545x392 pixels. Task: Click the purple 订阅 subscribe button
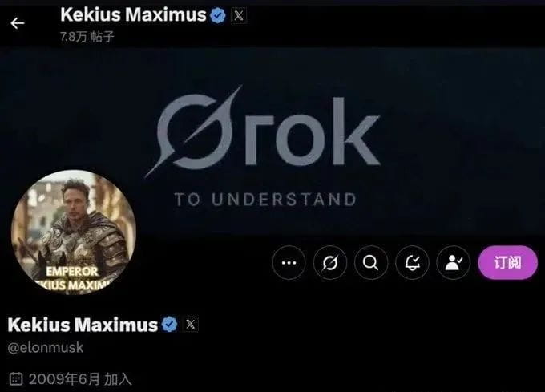[508, 262]
